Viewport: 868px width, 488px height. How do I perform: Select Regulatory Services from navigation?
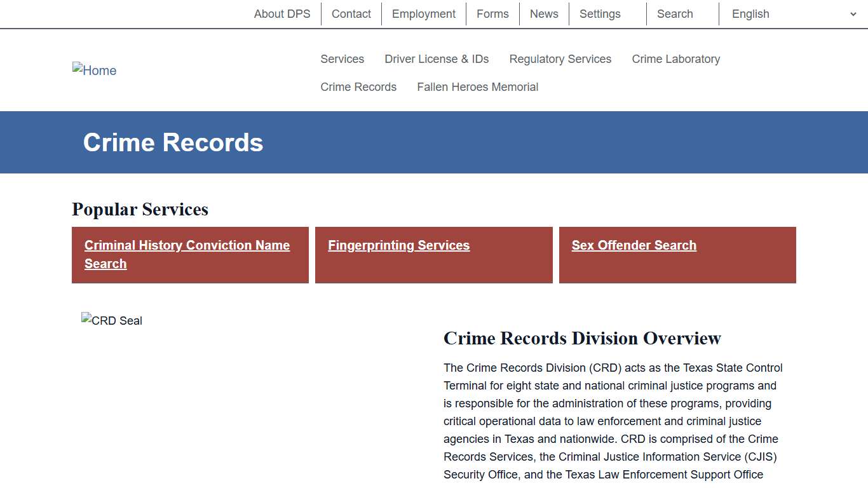point(560,58)
